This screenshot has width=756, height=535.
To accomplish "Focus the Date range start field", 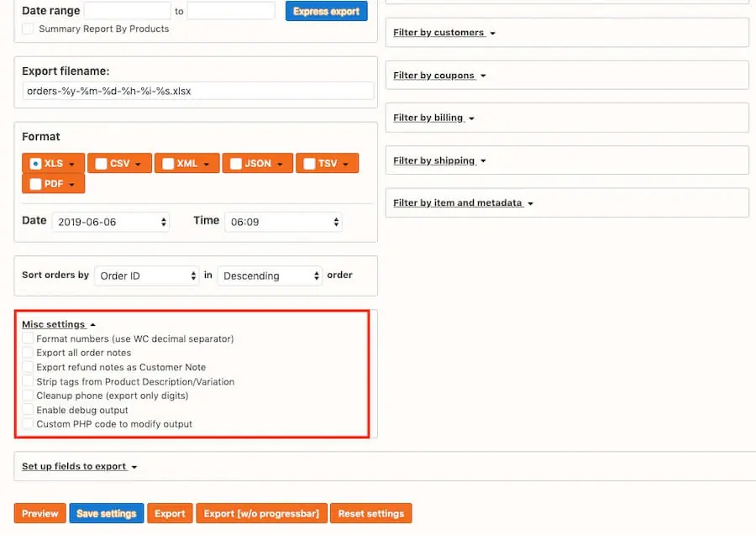I will coord(128,11).
